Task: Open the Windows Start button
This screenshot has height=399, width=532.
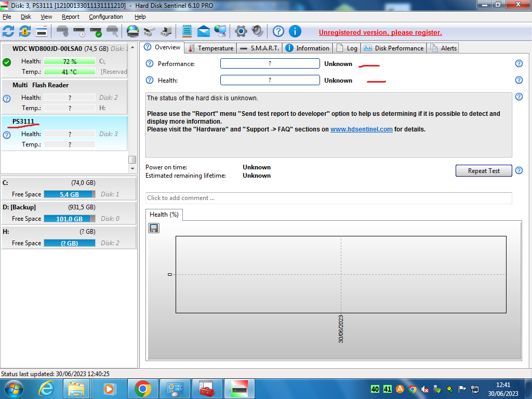Action: click(x=14, y=389)
